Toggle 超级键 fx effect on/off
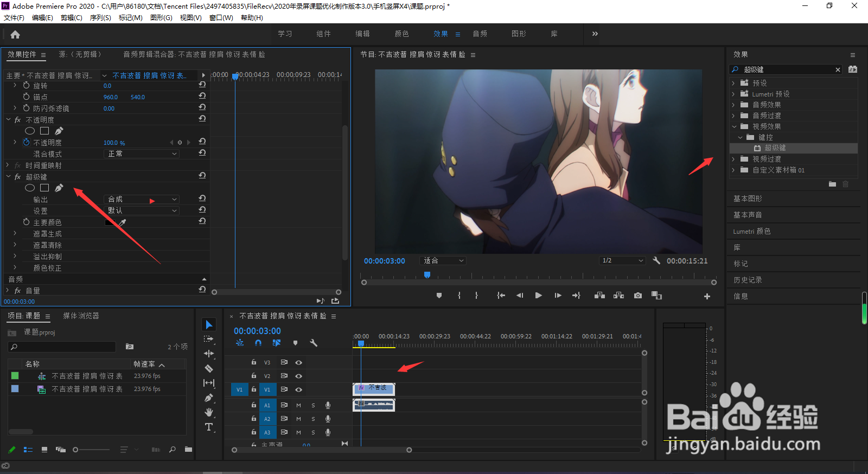Viewport: 868px width, 474px height. click(x=17, y=177)
